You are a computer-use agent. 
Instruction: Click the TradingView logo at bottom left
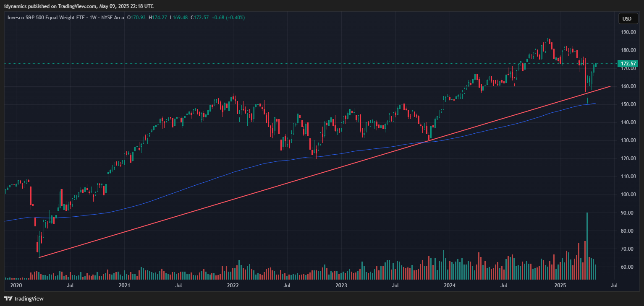(x=24, y=298)
